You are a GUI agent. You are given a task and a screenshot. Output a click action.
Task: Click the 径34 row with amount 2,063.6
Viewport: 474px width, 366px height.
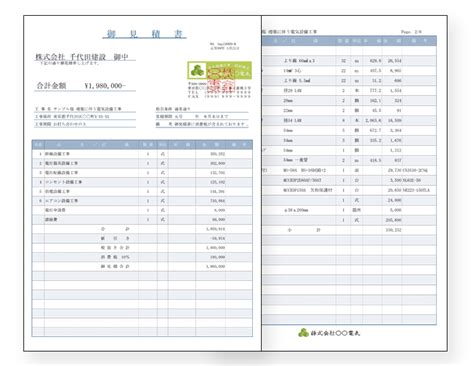coord(349,120)
